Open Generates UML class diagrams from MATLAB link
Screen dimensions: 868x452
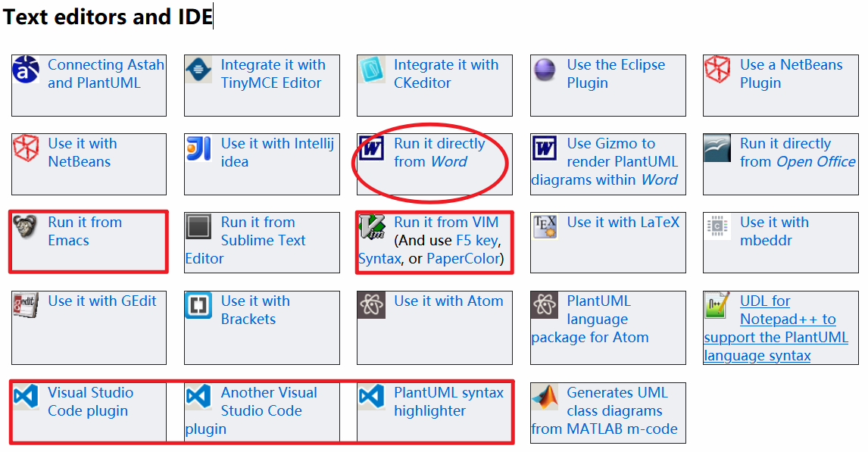click(604, 410)
